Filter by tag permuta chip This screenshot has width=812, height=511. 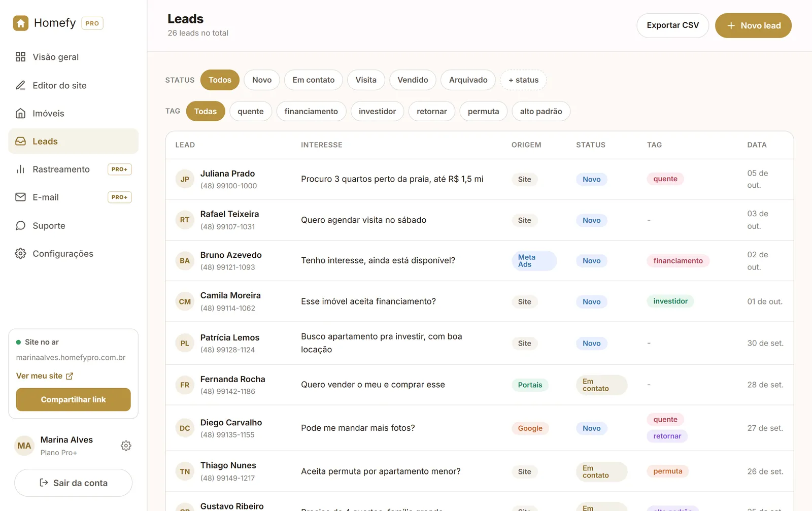click(483, 111)
